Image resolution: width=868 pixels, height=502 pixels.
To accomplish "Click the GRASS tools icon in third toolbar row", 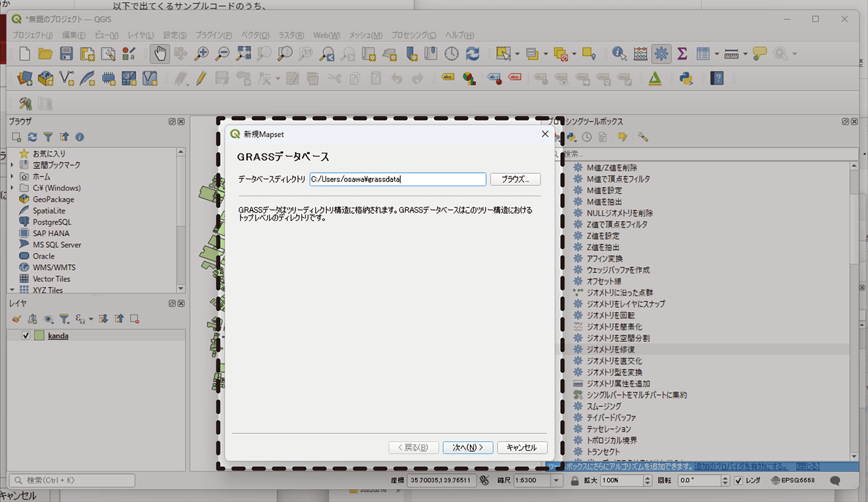I will click(x=25, y=103).
